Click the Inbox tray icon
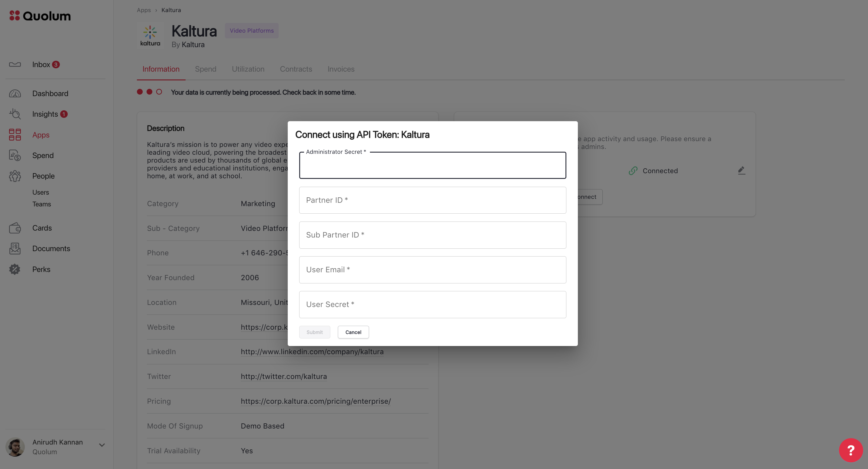 (15, 64)
